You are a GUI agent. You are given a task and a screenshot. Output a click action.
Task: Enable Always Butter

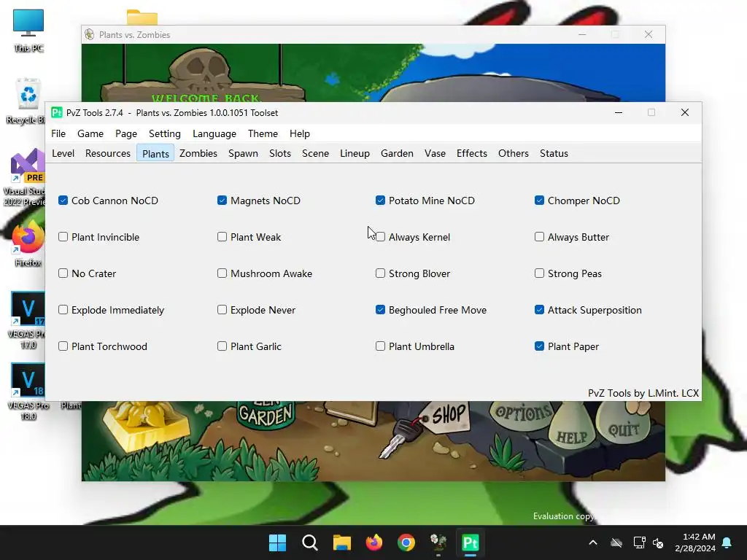539,237
